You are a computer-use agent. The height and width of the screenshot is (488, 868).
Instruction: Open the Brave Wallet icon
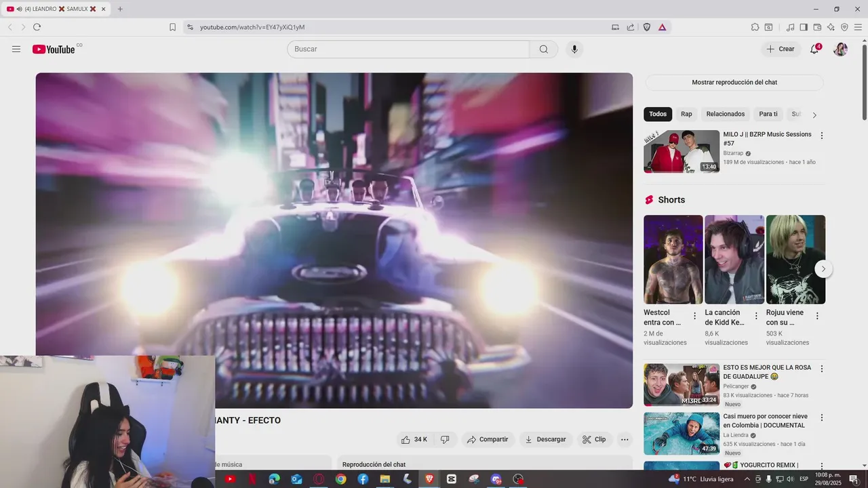pos(817,27)
